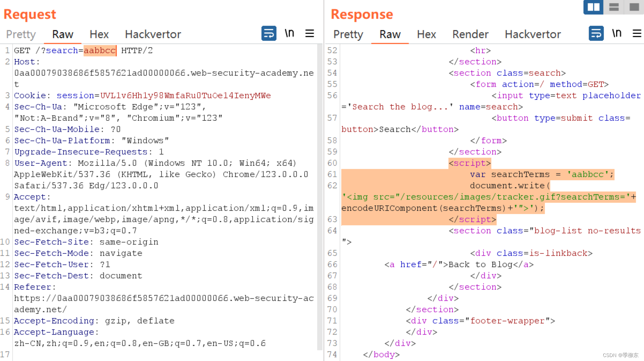The image size is (644, 361).
Task: Click the 'Sec-Fetch-Mode:' header name
Action: pos(54,253)
